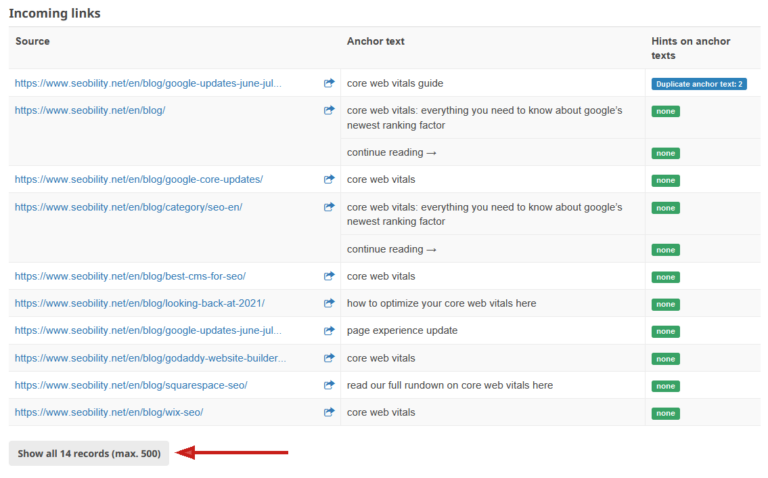This screenshot has height=478, width=768.
Task: Click the Source column header
Action: 33,41
